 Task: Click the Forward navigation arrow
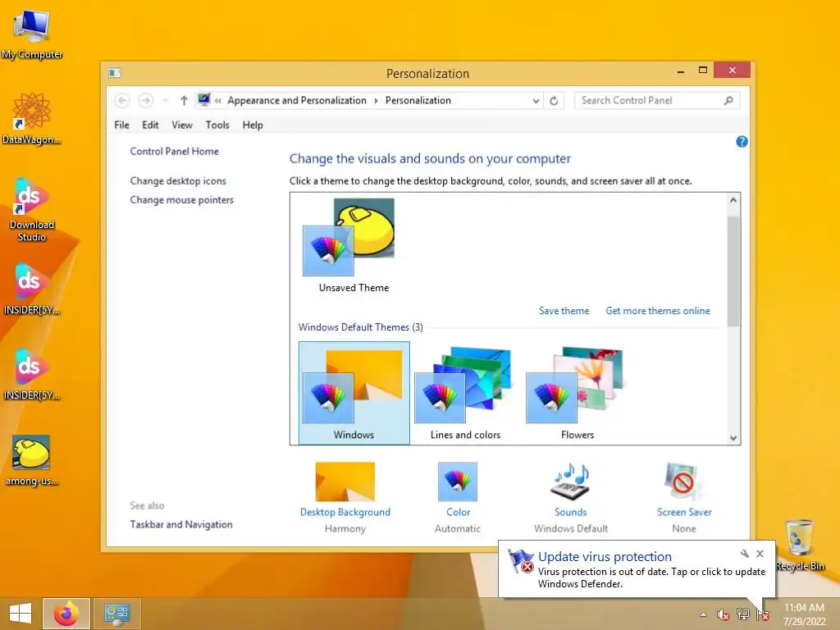(x=146, y=100)
